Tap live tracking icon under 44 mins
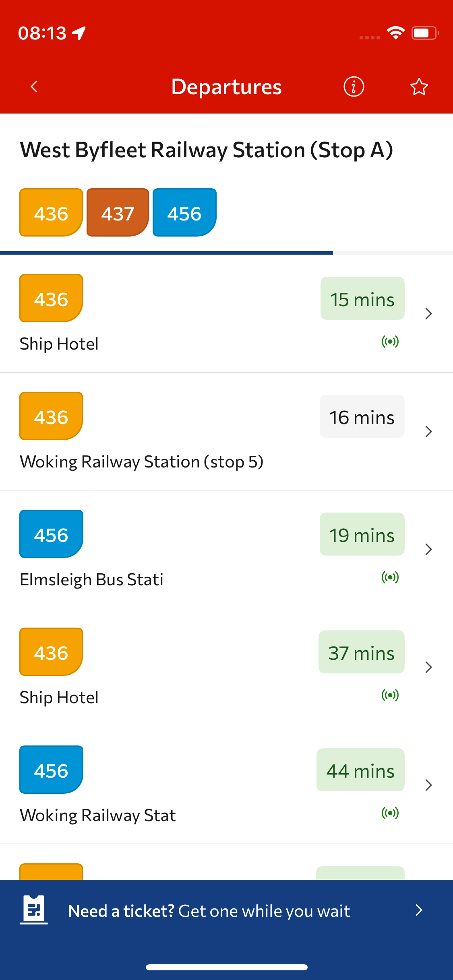453x980 pixels. click(x=390, y=813)
